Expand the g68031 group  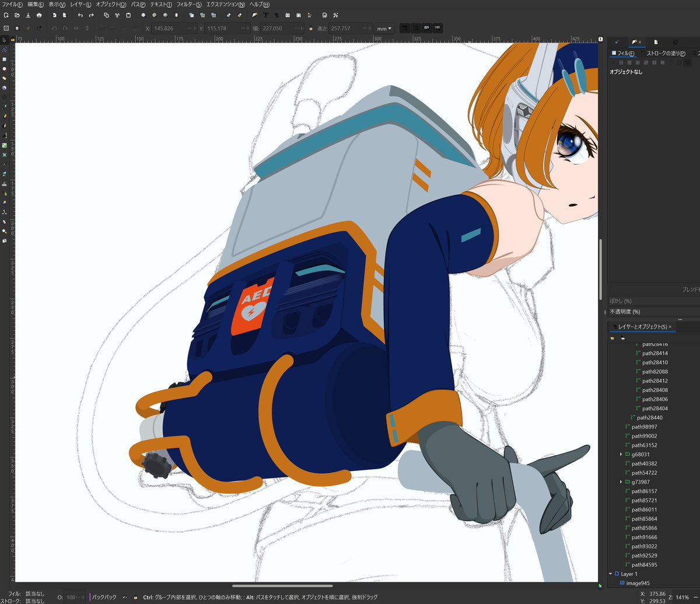pos(621,454)
